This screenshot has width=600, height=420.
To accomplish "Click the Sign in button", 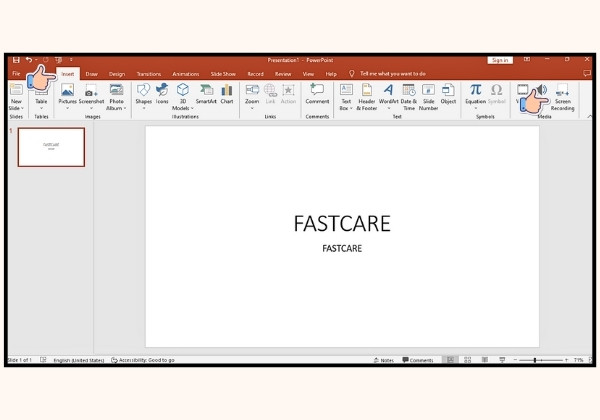I will [500, 60].
